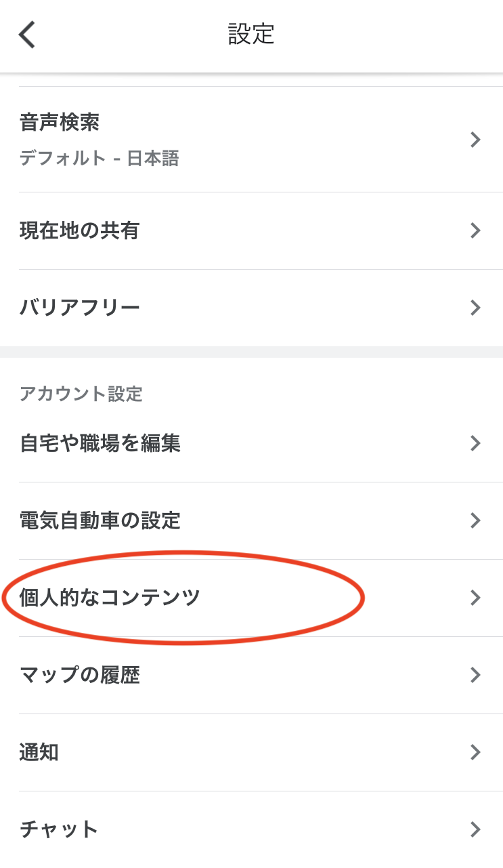Tap the chevron next to バリアフリー
The width and height of the screenshot is (503, 868).
[475, 308]
